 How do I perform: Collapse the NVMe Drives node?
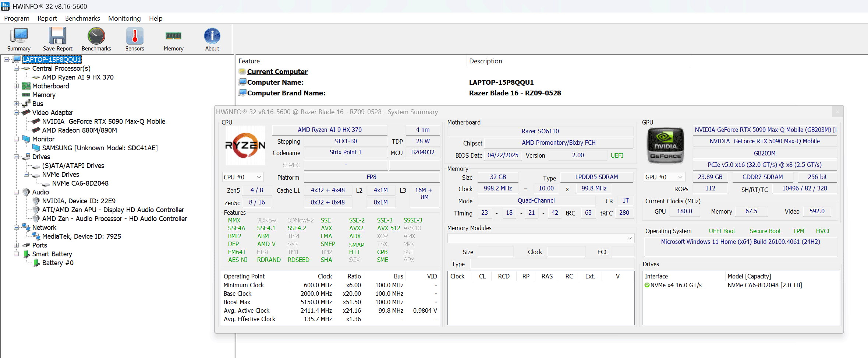(26, 174)
